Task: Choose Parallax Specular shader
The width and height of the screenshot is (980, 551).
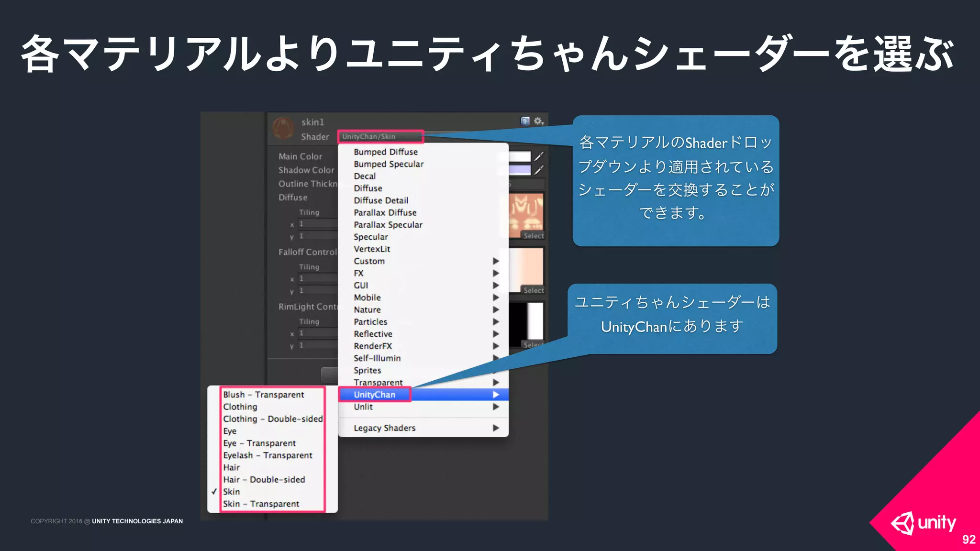Action: click(x=423, y=225)
